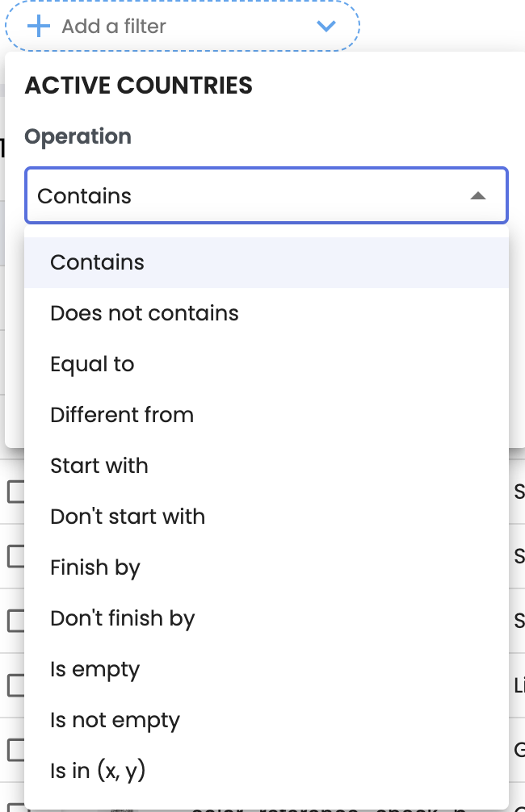525x812 pixels.
Task: Select the Don't start with option
Action: coord(128,517)
